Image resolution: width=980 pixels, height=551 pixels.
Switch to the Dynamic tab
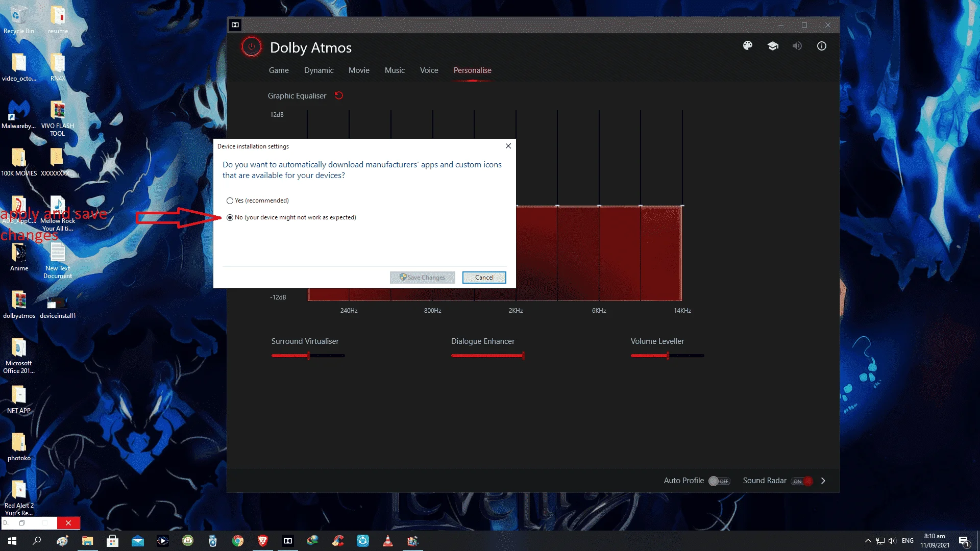[x=318, y=70]
